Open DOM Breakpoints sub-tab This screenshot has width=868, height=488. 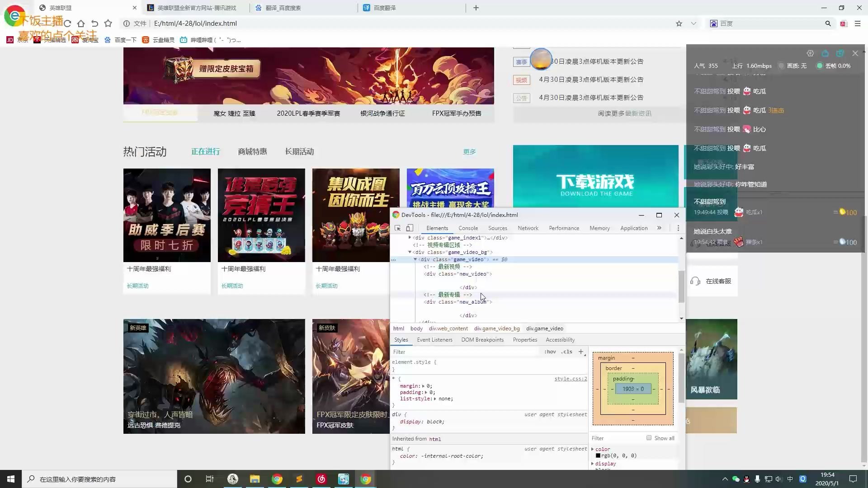click(482, 340)
